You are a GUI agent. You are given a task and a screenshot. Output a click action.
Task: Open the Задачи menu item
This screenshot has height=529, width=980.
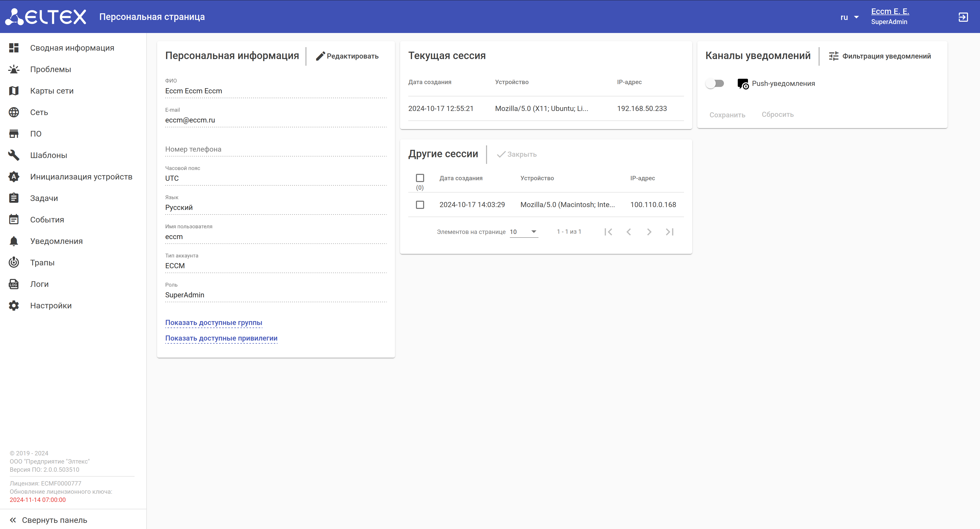[44, 198]
